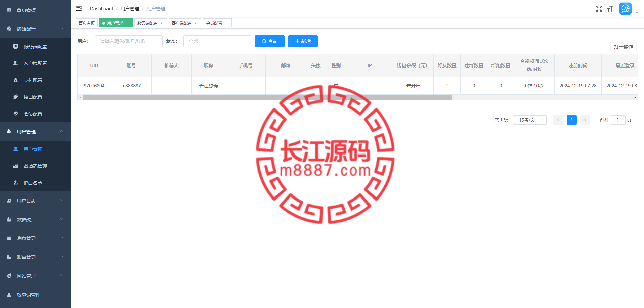Click the 用户管理 parent menu icon

click(x=9, y=131)
